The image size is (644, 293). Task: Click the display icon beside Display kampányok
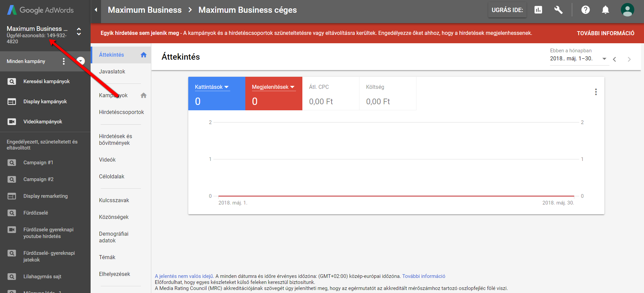[12, 102]
